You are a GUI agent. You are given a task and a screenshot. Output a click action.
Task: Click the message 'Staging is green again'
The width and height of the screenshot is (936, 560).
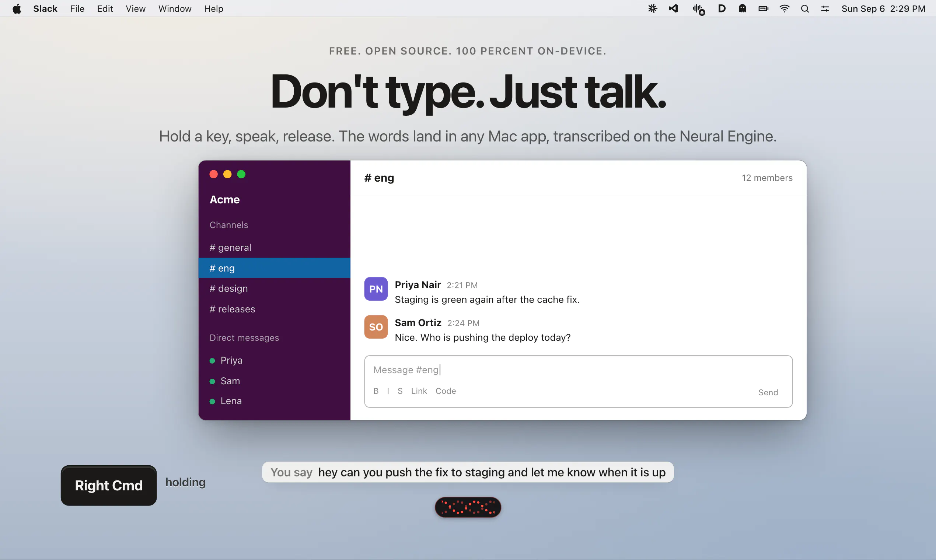(x=487, y=300)
